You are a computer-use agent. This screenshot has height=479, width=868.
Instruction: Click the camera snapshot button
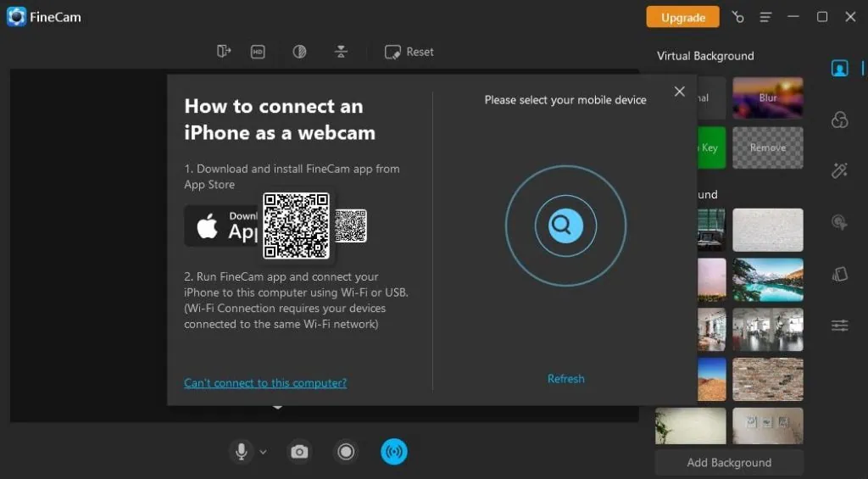pyautogui.click(x=299, y=452)
